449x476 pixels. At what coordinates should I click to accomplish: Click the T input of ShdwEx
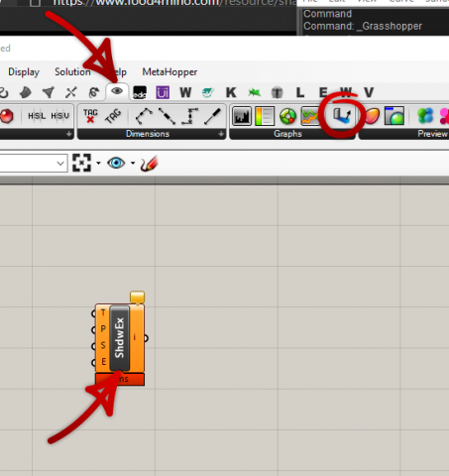pos(103,312)
